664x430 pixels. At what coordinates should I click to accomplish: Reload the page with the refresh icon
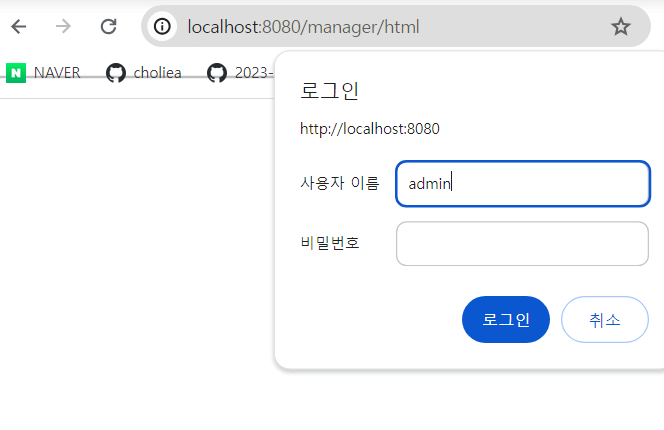[108, 27]
